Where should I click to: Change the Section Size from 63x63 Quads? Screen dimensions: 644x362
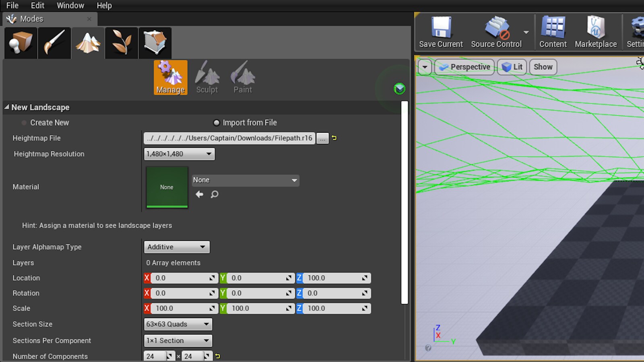[178, 324]
